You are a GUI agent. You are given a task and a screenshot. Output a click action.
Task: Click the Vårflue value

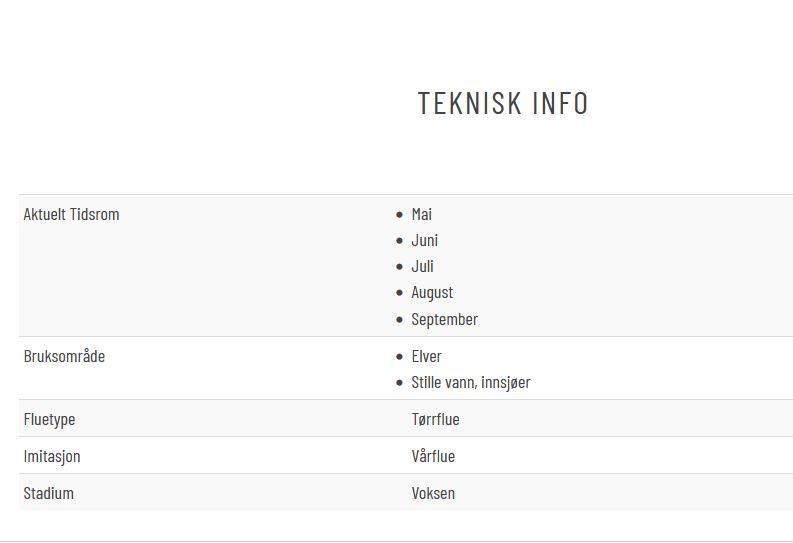coord(433,456)
